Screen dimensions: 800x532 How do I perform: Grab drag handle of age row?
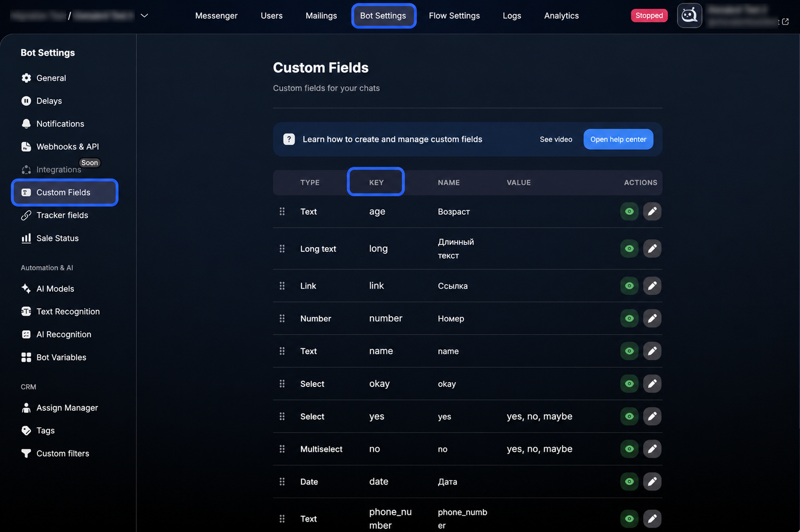[x=282, y=212]
